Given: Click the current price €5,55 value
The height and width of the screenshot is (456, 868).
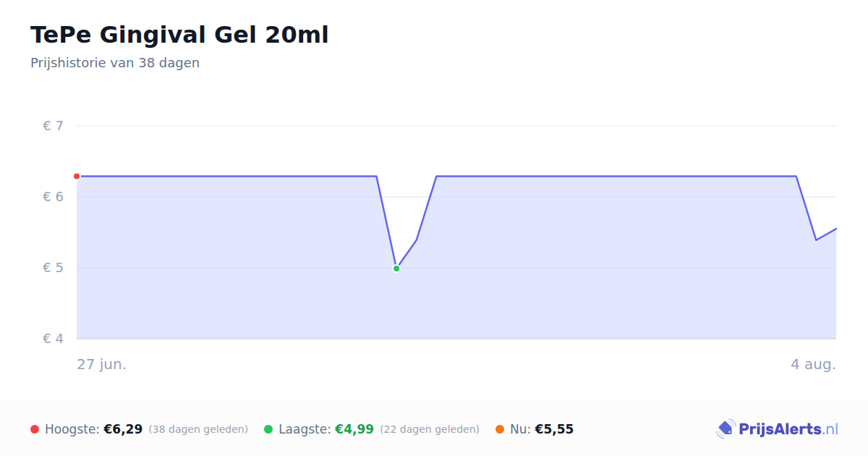Looking at the screenshot, I should click(554, 429).
